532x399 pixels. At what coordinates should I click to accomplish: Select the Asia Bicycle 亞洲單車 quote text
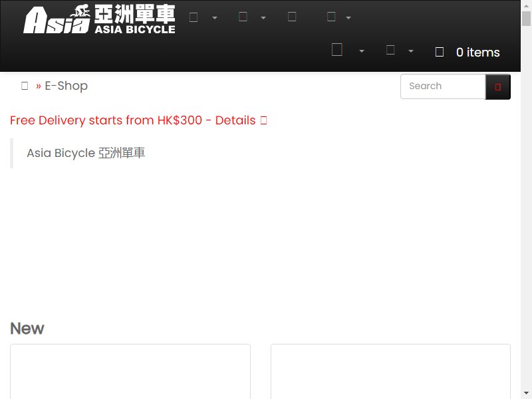pyautogui.click(x=86, y=153)
